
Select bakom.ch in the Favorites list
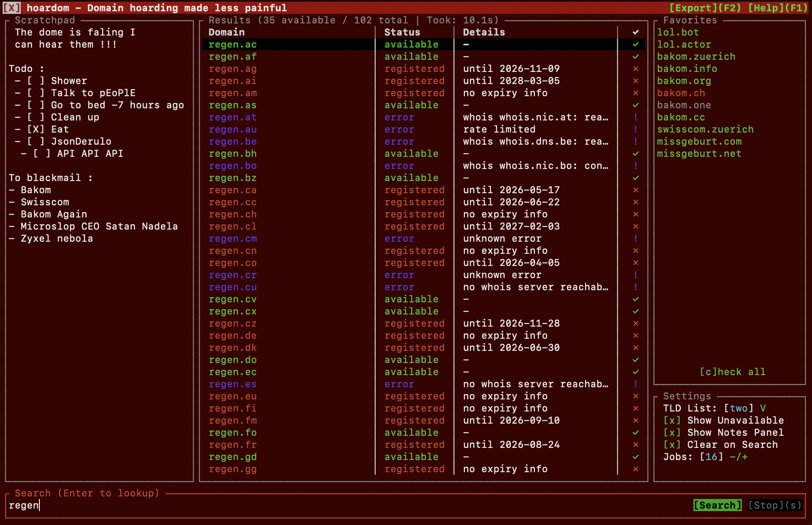point(681,93)
